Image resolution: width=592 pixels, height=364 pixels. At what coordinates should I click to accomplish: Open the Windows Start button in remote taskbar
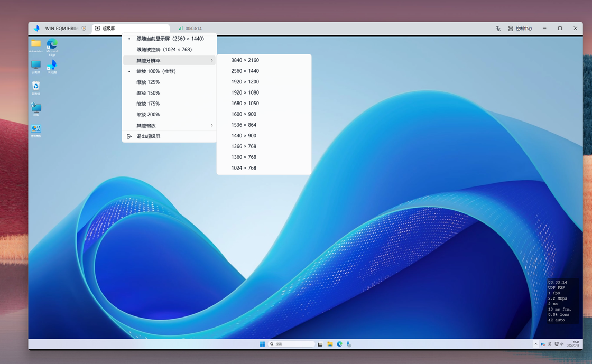pyautogui.click(x=262, y=344)
